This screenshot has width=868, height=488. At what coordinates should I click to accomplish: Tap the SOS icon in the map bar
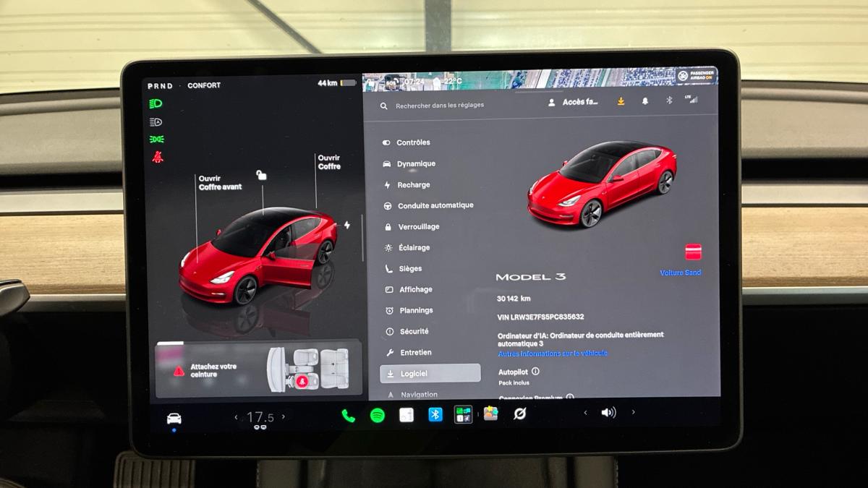(391, 82)
